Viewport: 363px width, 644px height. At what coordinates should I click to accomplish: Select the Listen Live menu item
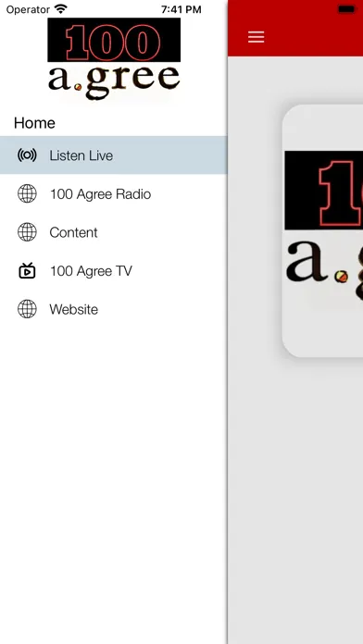[114, 155]
